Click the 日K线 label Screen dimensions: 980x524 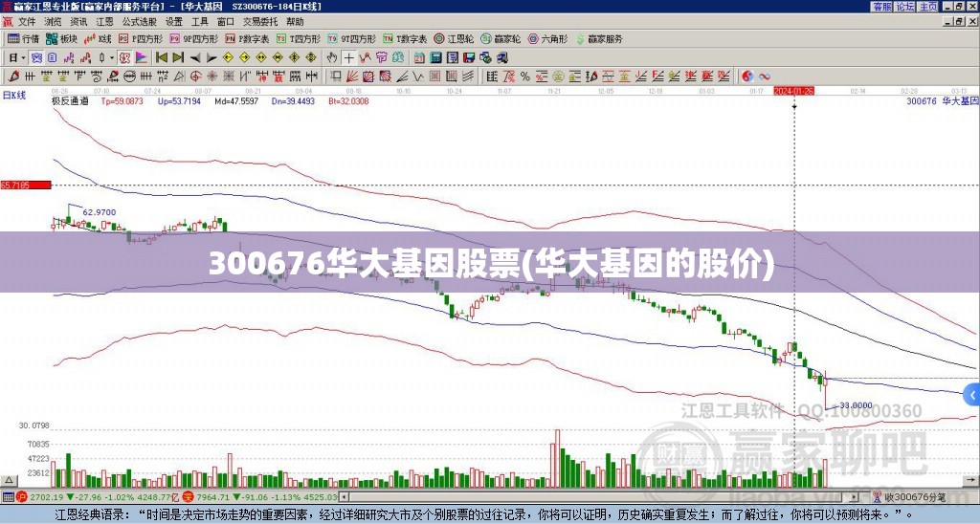(13, 95)
